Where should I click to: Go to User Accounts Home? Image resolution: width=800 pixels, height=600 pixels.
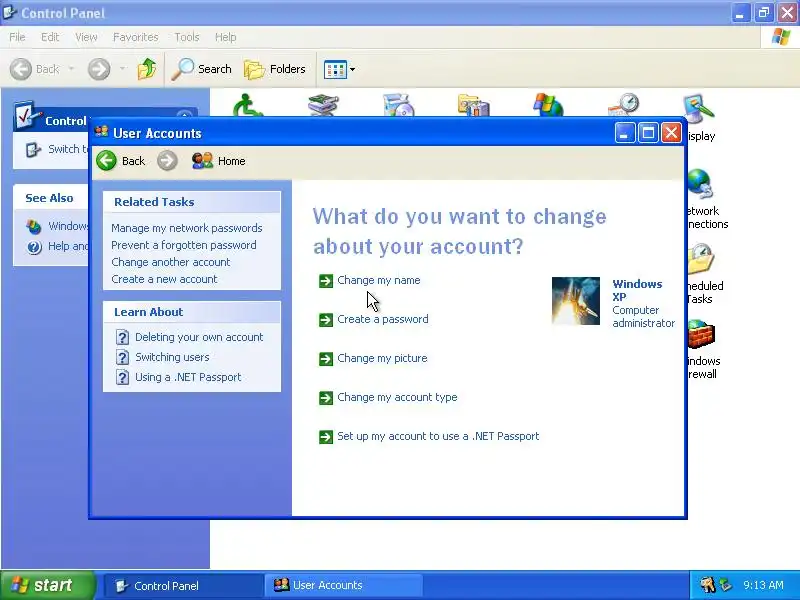[x=218, y=161]
